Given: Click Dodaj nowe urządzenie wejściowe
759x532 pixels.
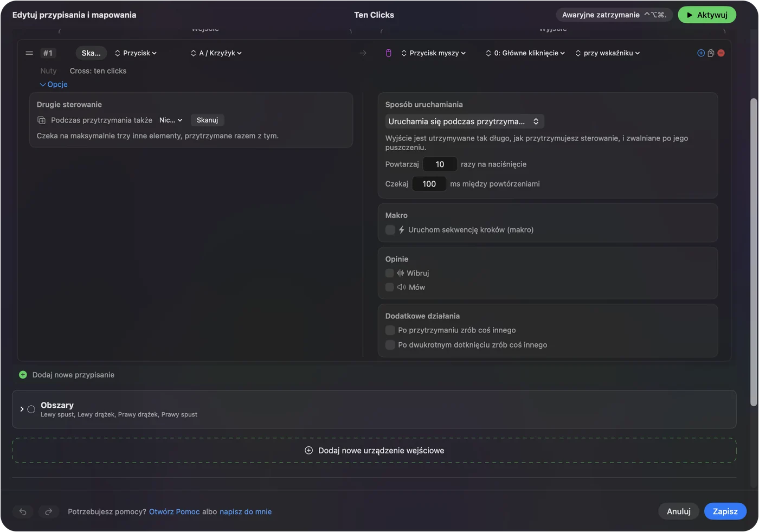Looking at the screenshot, I should pyautogui.click(x=374, y=451).
